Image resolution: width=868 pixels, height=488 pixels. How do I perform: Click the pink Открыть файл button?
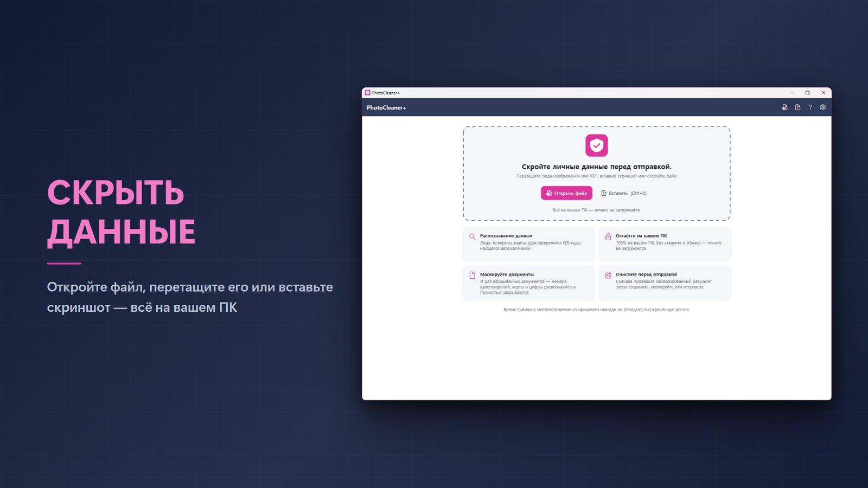point(566,193)
